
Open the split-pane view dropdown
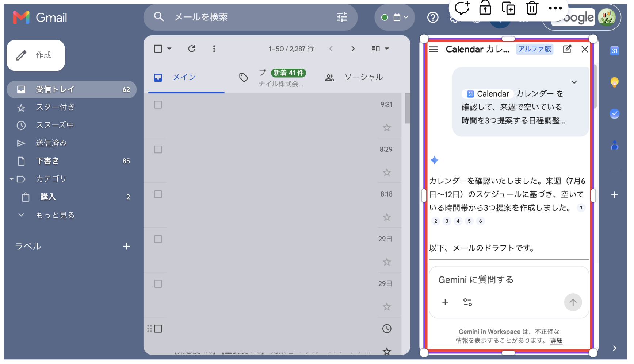click(x=380, y=49)
